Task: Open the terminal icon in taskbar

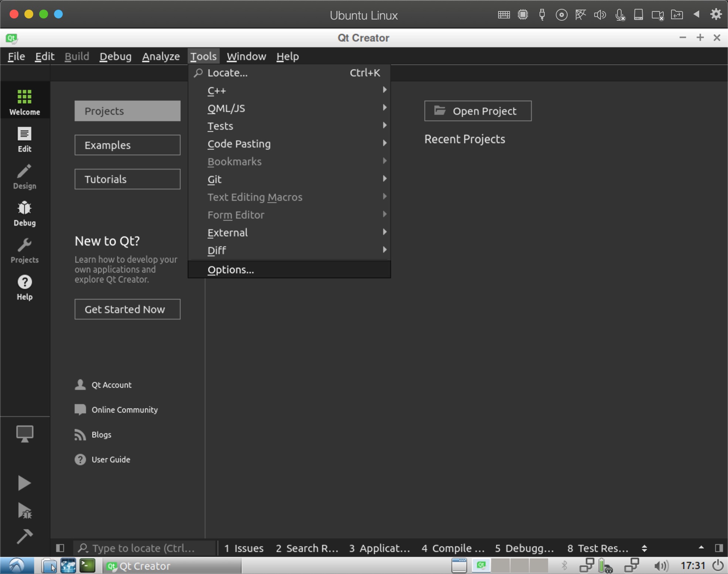Action: point(88,566)
